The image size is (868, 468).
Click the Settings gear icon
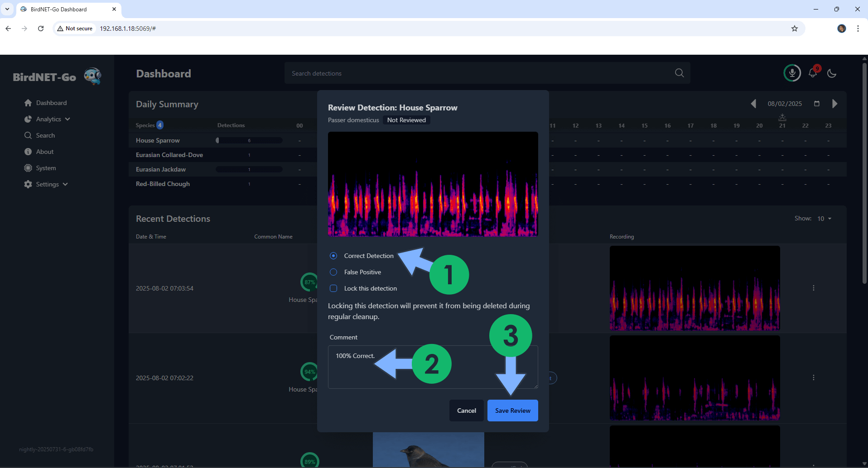[x=28, y=184]
